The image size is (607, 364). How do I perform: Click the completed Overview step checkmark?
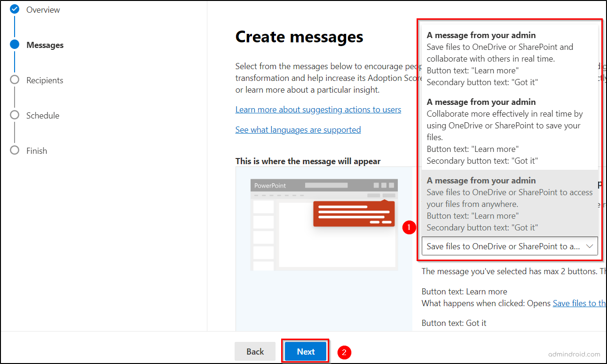pyautogui.click(x=15, y=9)
